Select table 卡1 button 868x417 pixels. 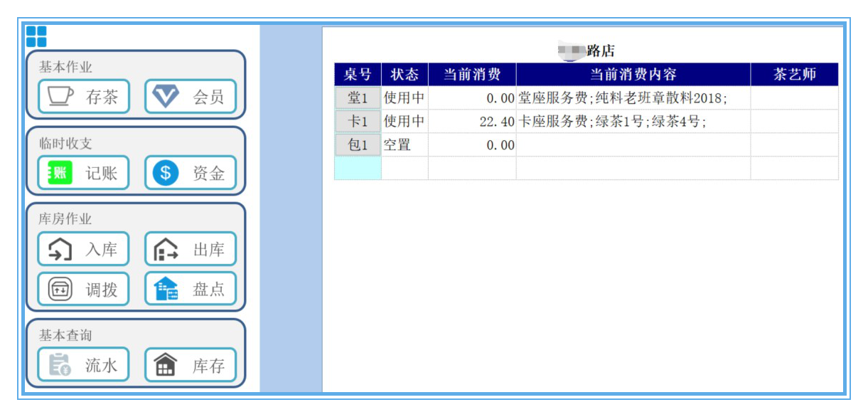(x=358, y=122)
